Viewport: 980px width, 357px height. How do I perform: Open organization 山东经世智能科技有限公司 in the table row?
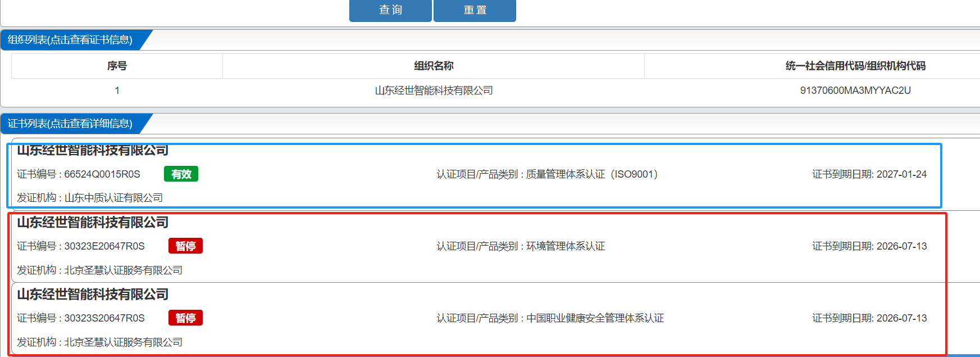(434, 91)
